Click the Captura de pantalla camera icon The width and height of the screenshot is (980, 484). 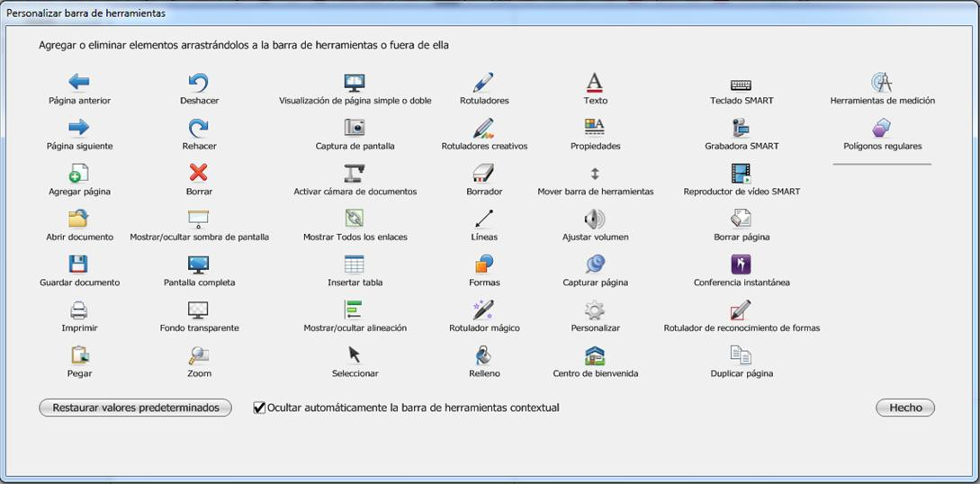click(x=355, y=128)
